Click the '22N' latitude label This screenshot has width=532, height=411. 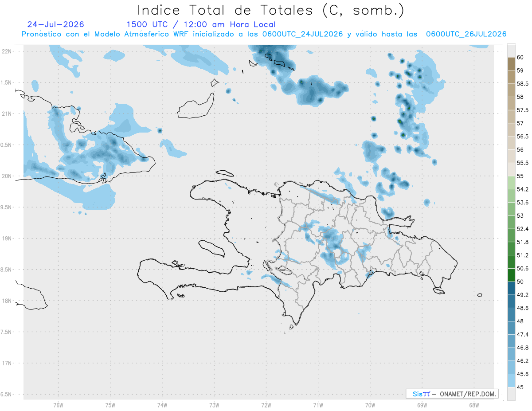pos(8,51)
